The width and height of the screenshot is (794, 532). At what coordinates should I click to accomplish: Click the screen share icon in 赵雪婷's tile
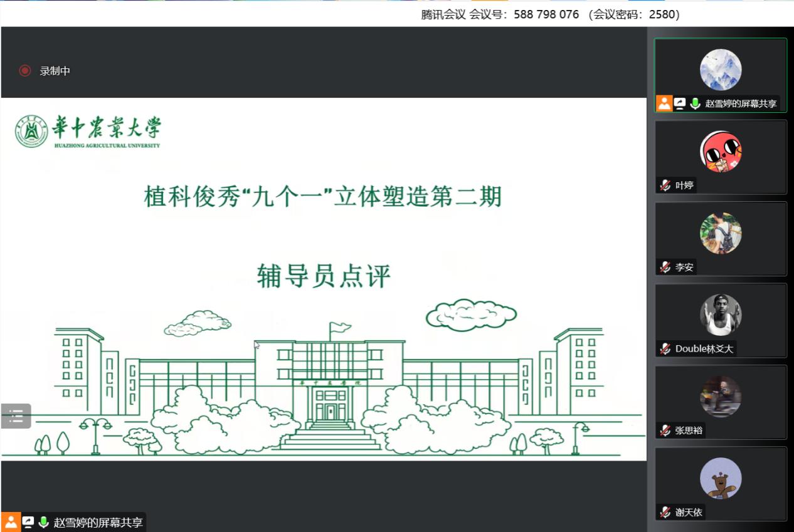pos(680,103)
